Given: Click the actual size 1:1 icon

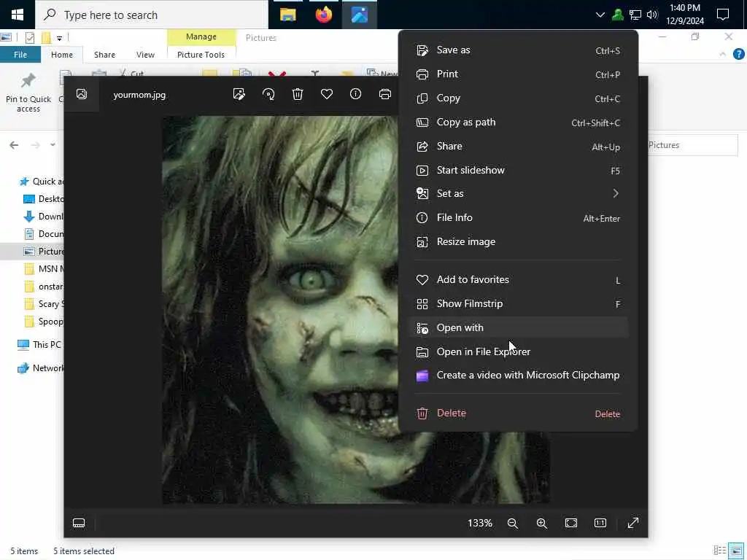Looking at the screenshot, I should pyautogui.click(x=600, y=524).
